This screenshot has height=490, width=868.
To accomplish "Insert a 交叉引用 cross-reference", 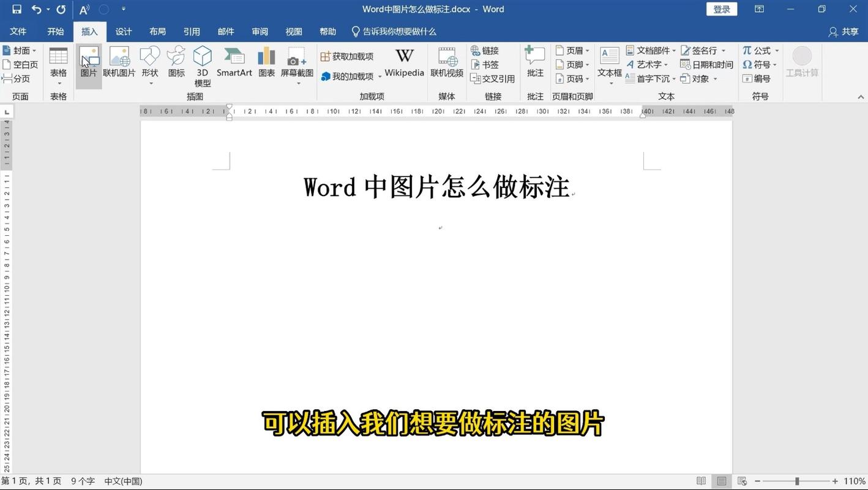I will [x=493, y=78].
